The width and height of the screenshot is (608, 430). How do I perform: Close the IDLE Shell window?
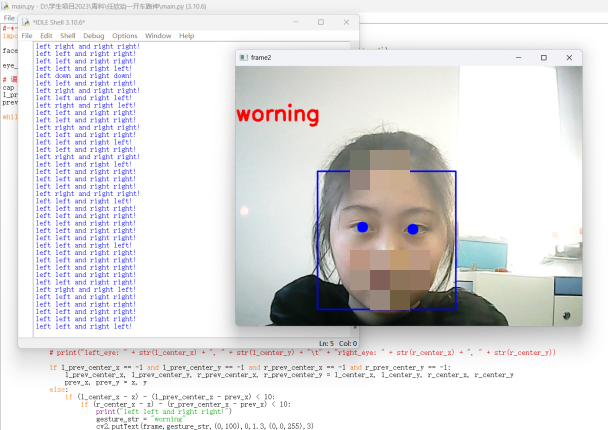tap(346, 21)
